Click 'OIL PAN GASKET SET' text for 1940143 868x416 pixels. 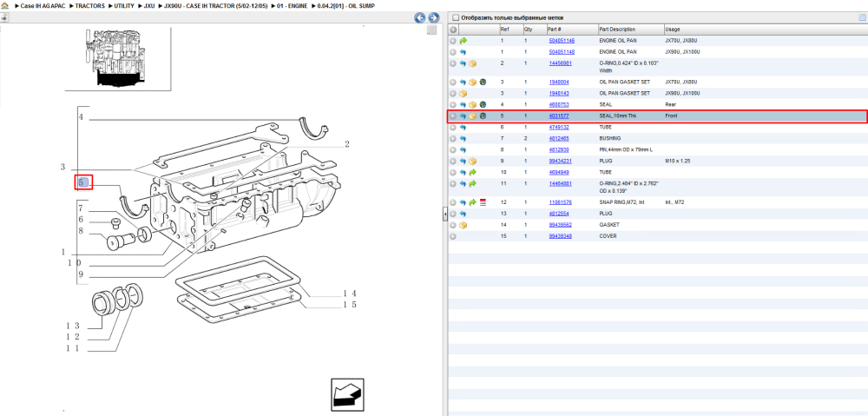pos(624,93)
